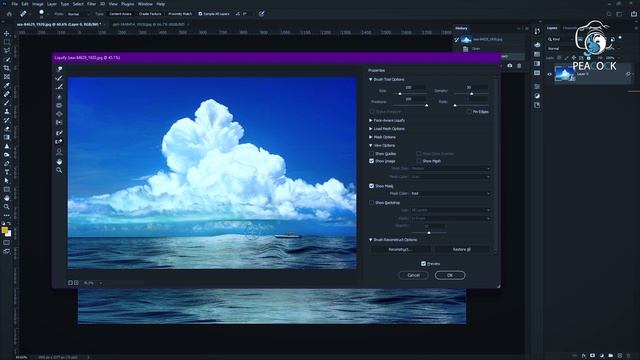
Task: Toggle Sample All Layers checkbox
Action: click(x=200, y=14)
